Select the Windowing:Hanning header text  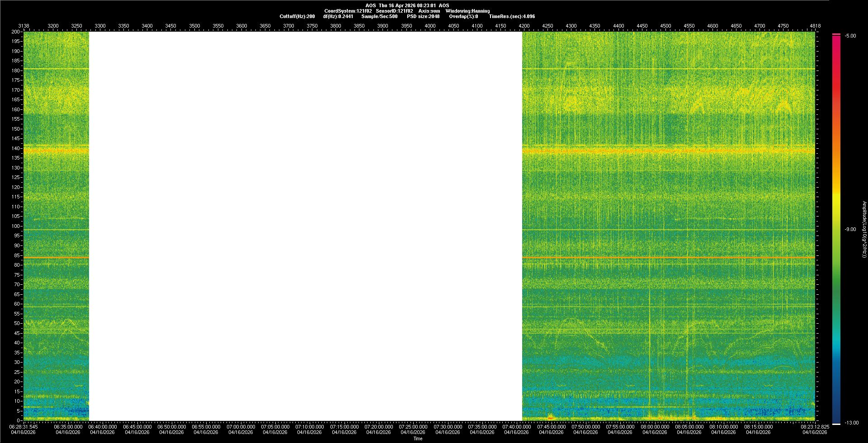[467, 11]
